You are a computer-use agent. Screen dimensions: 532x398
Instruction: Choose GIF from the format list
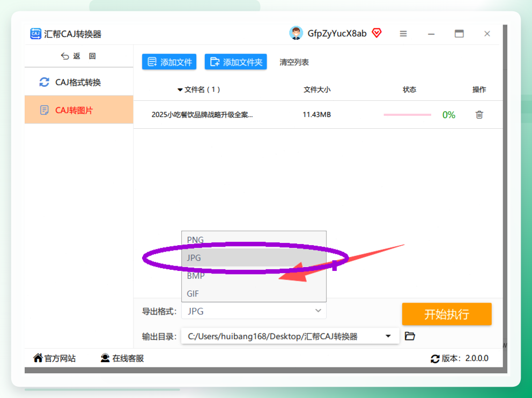tap(254, 293)
